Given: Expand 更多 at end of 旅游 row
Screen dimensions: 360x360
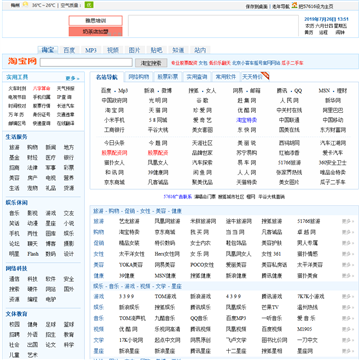Looking at the screenshot, I should click(x=348, y=221).
